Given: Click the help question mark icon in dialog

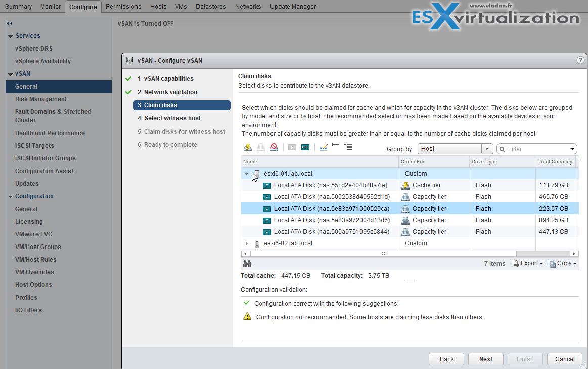Looking at the screenshot, I should [x=580, y=60].
